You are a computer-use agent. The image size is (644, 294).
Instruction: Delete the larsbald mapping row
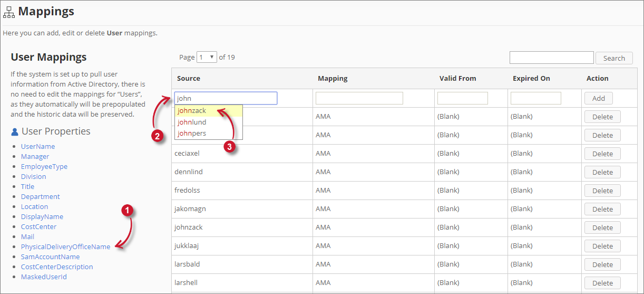[602, 264]
